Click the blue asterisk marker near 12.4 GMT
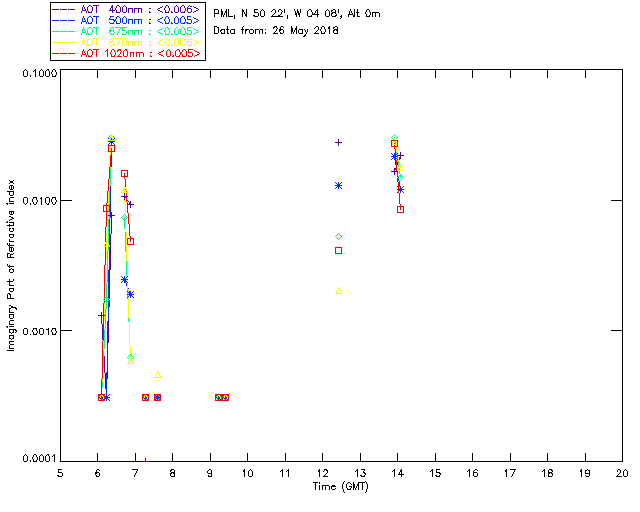The height and width of the screenshot is (512, 640). pos(338,186)
